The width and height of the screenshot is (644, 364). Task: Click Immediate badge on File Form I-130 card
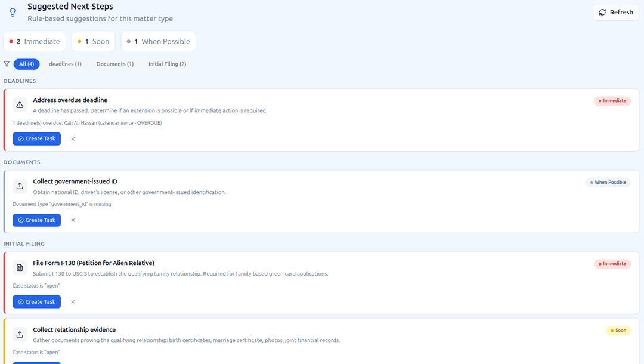click(612, 264)
